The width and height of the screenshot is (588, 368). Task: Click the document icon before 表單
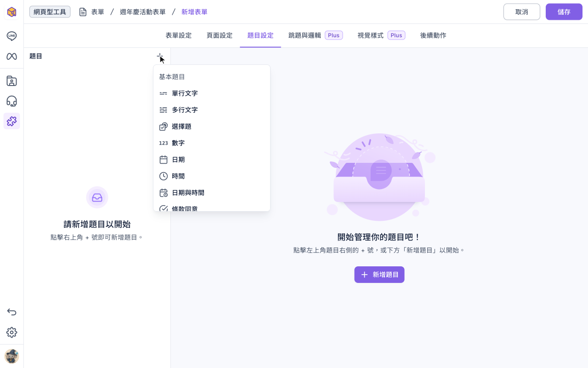click(x=83, y=12)
